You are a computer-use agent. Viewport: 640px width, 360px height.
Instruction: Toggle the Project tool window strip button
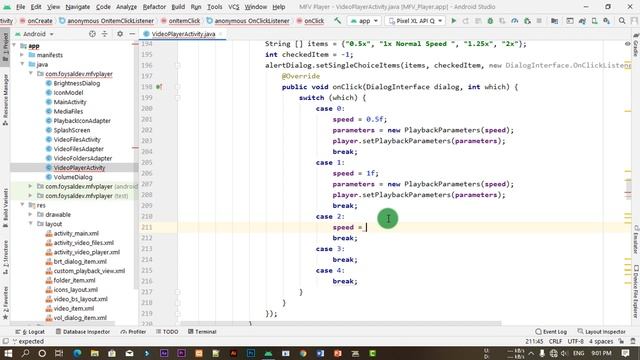point(5,46)
